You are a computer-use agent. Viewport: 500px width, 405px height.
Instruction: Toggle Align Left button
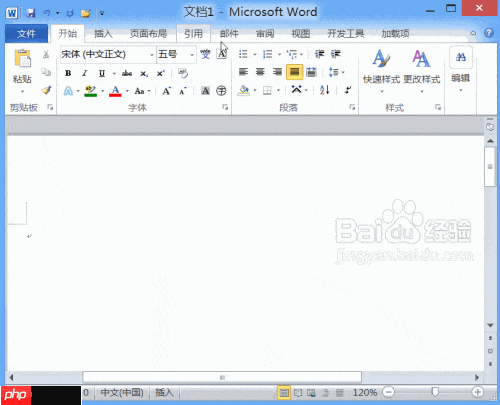click(244, 72)
